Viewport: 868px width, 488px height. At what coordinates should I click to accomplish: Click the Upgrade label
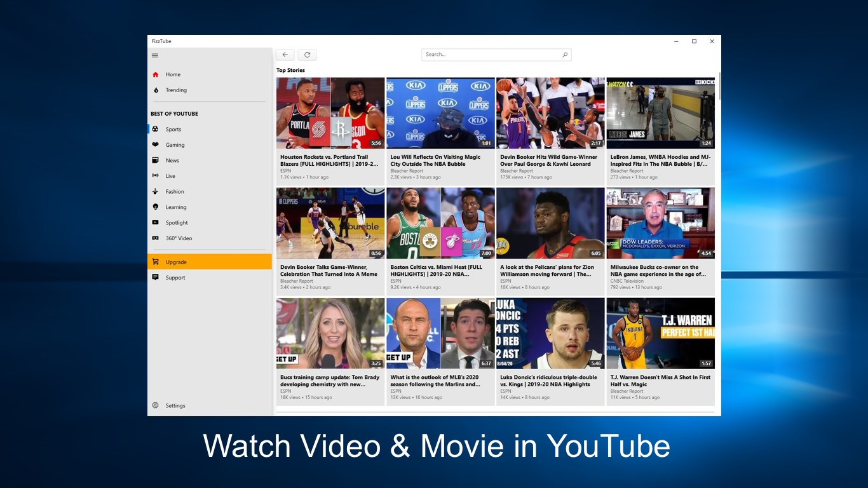(176, 262)
